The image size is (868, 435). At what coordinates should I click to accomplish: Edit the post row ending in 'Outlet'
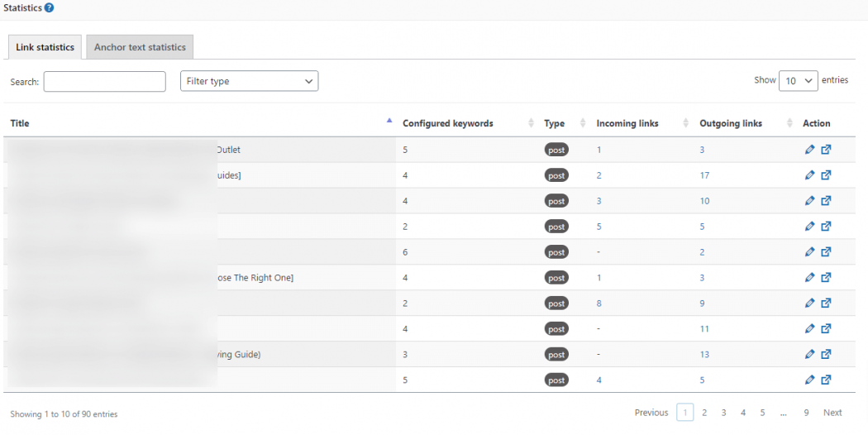(x=810, y=150)
